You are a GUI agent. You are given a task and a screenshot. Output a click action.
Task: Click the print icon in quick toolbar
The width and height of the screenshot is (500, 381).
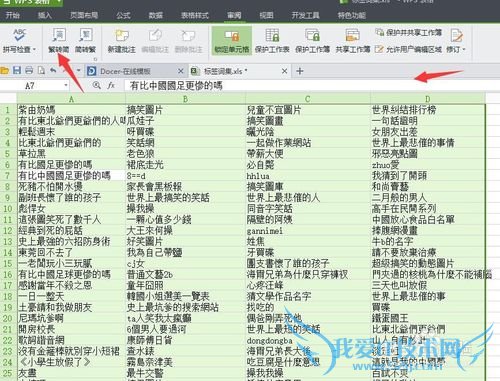[29, 70]
